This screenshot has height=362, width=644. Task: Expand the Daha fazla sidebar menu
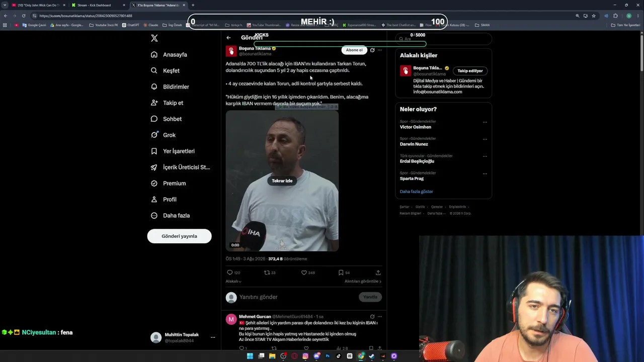171,216
